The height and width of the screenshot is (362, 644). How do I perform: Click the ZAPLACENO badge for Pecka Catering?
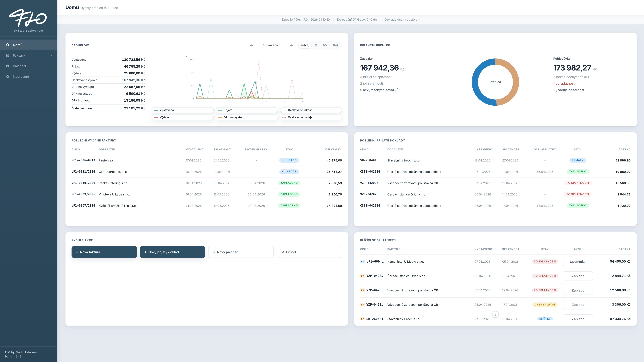289,183
